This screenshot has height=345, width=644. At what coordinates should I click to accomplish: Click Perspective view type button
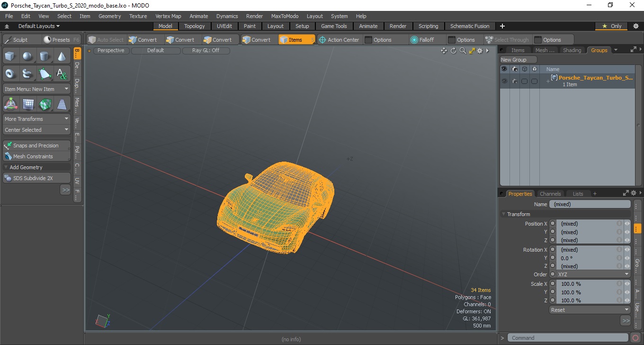111,51
